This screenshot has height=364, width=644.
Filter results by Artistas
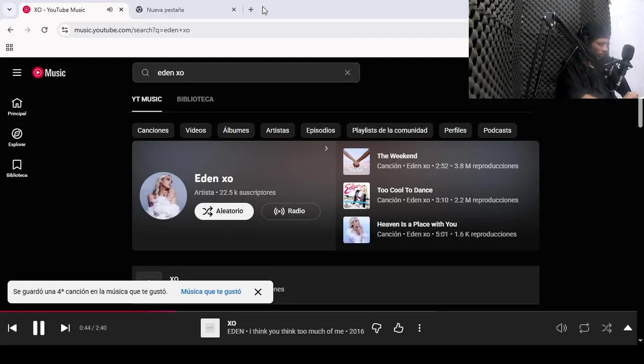click(x=278, y=130)
